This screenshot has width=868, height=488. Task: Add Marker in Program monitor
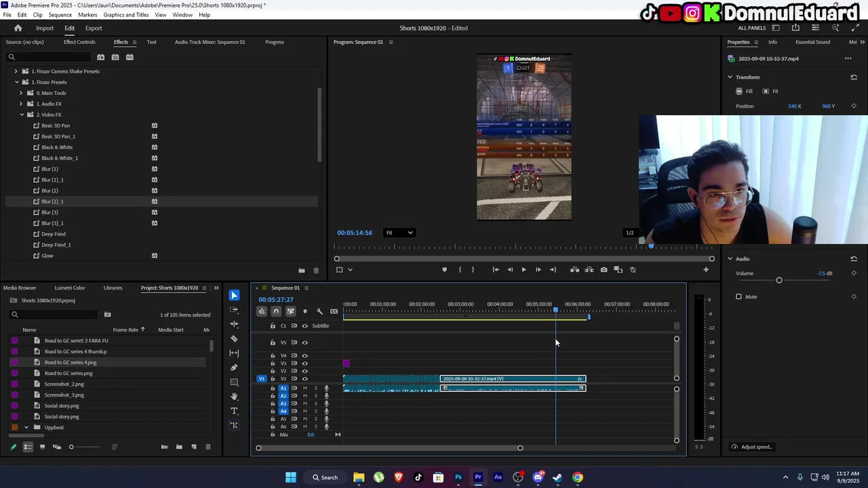pyautogui.click(x=444, y=270)
